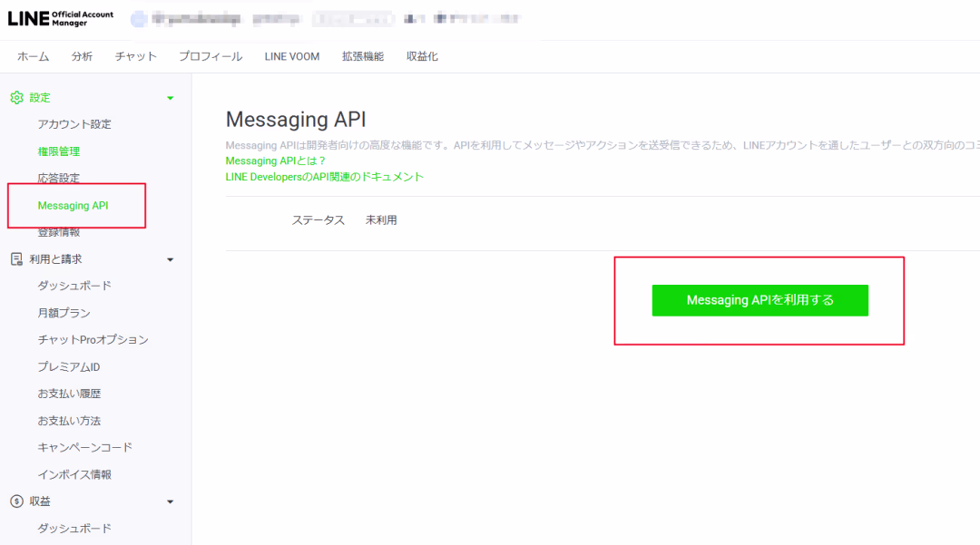Open お支払い方法 in the sidebar
Image resolution: width=980 pixels, height=545 pixels.
pos(69,421)
